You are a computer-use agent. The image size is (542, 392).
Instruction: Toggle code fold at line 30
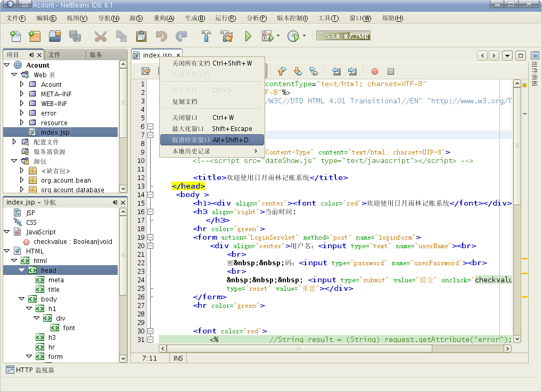point(150,331)
